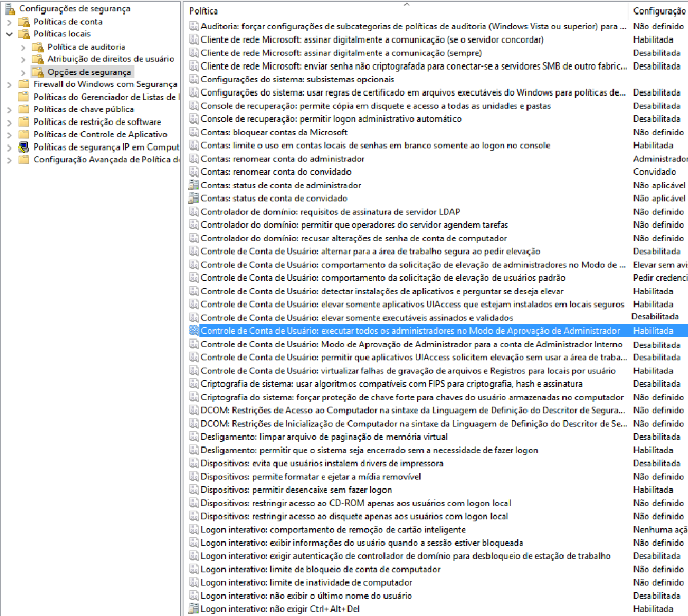Collapse the Políticas locais node
This screenshot has height=616, width=688.
pos(9,34)
